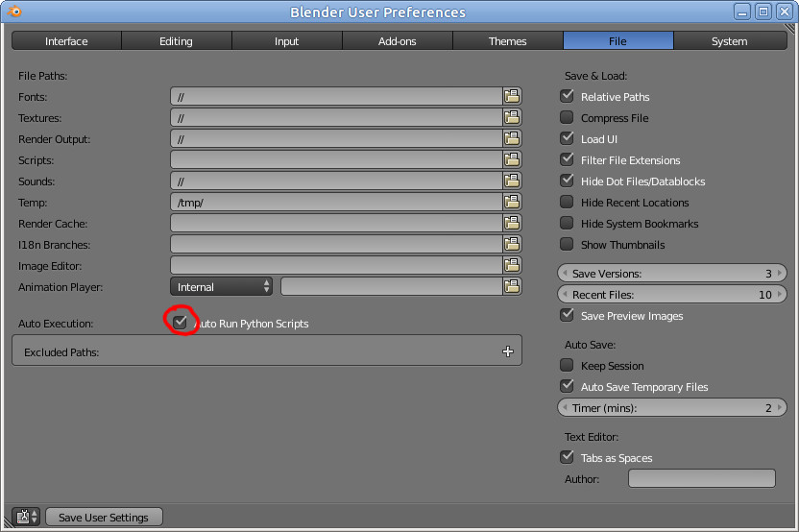799x532 pixels.
Task: Click the Author text field
Action: 702,478
